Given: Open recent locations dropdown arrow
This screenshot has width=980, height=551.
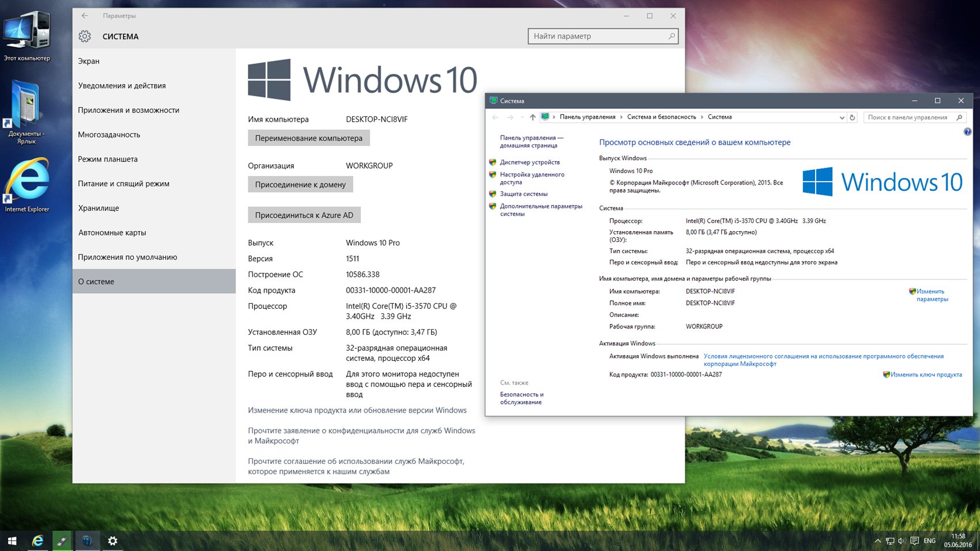Looking at the screenshot, I should (x=522, y=117).
